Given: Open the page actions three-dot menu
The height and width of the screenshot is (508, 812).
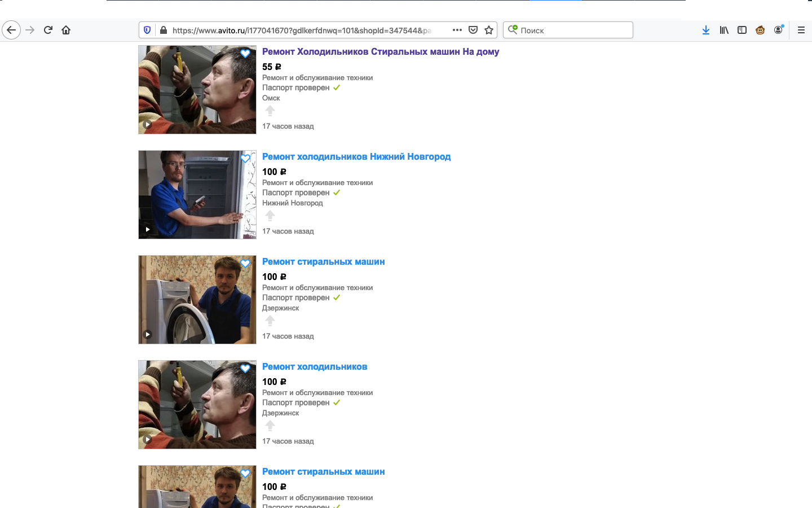Looking at the screenshot, I should tap(457, 30).
